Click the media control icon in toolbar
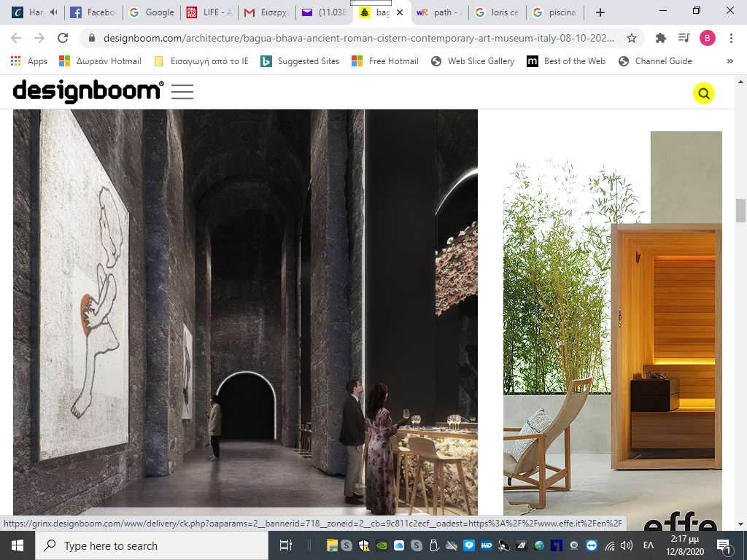The image size is (747, 560). [x=684, y=38]
